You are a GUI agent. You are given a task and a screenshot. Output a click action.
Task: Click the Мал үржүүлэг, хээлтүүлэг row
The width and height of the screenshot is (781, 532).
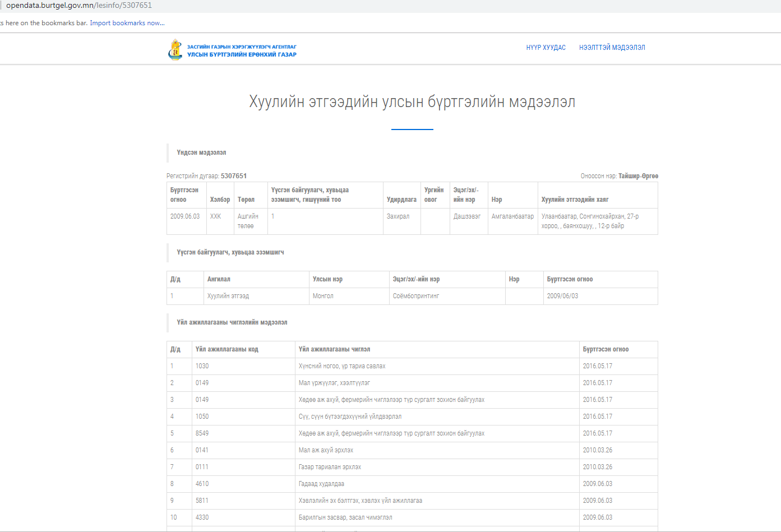tap(412, 383)
